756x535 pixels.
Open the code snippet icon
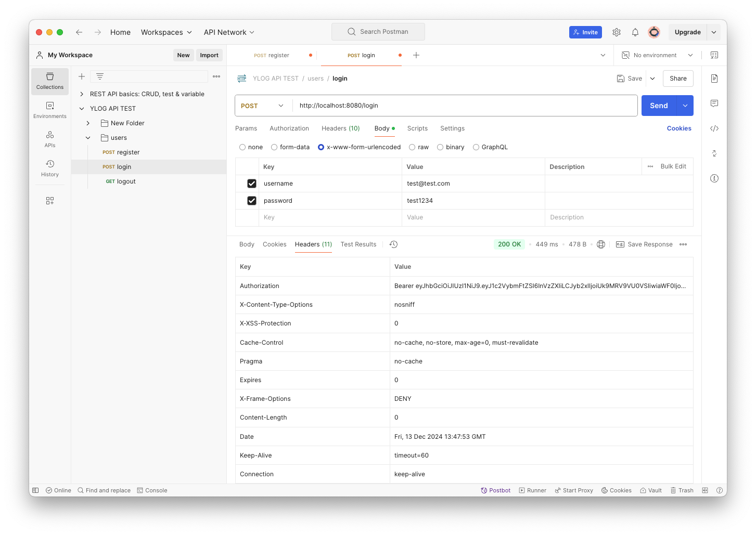click(x=714, y=128)
